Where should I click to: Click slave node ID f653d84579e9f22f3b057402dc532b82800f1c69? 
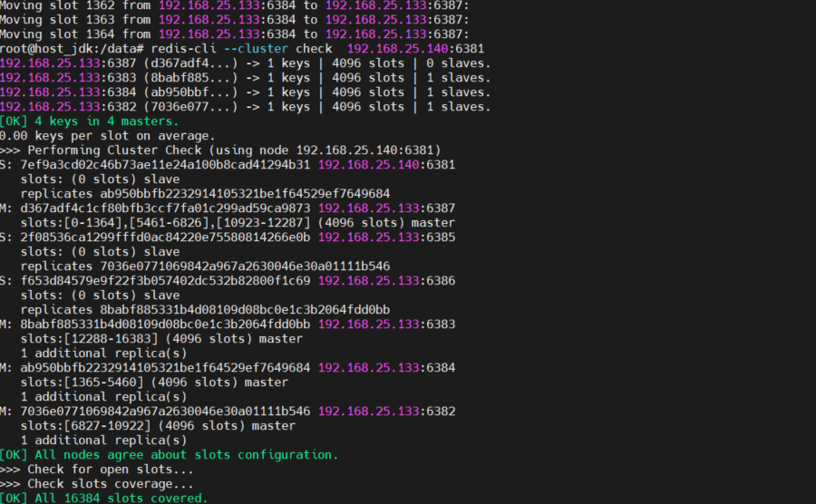(165, 281)
